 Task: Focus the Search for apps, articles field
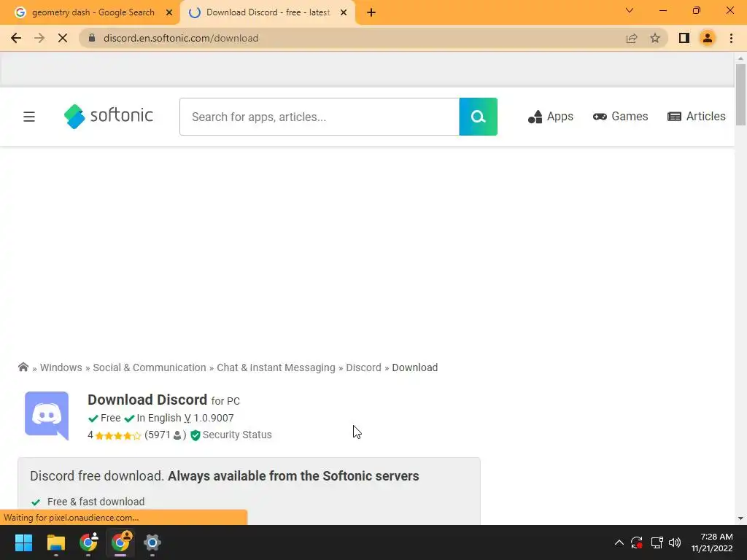pyautogui.click(x=320, y=117)
